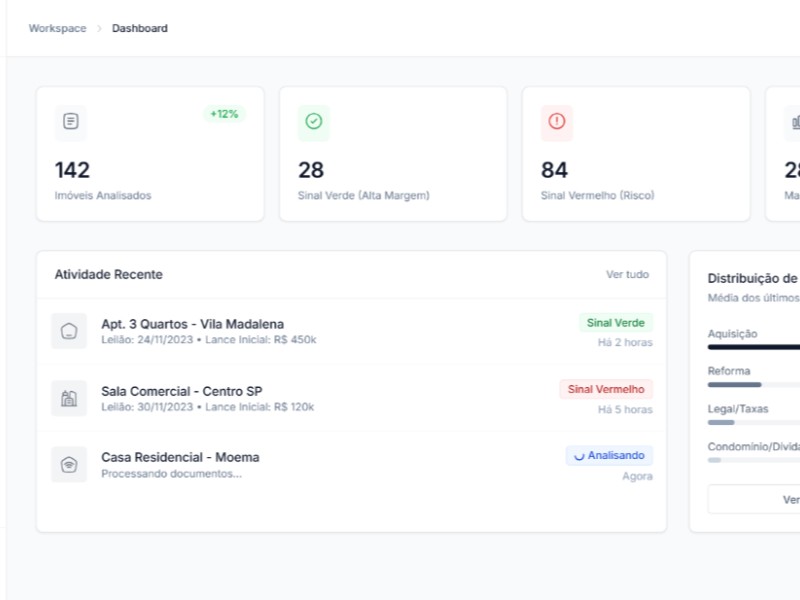Click the building icon beside Sala Comercial
The width and height of the screenshot is (800, 600).
[x=69, y=398]
